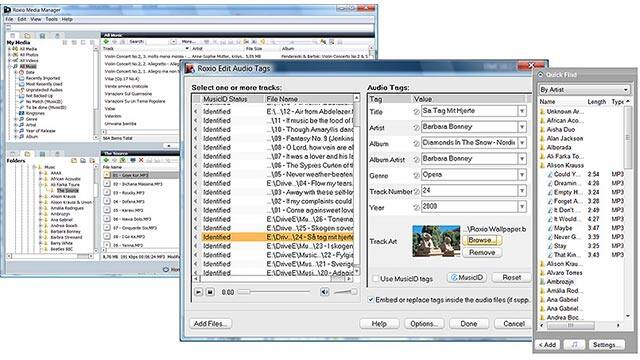Image resolution: width=640 pixels, height=360 pixels.
Task: Click the Ringtones icon in the My Media tree
Action: coord(21,113)
